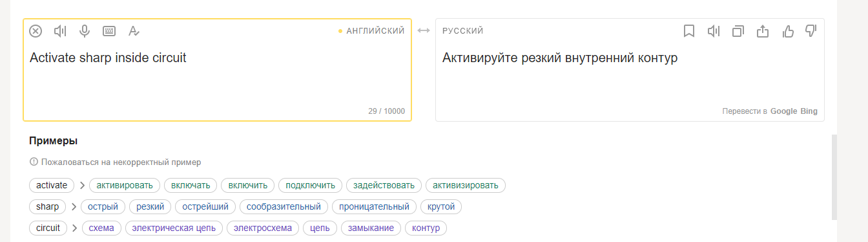Rate the translation with thumbs down

[811, 31]
